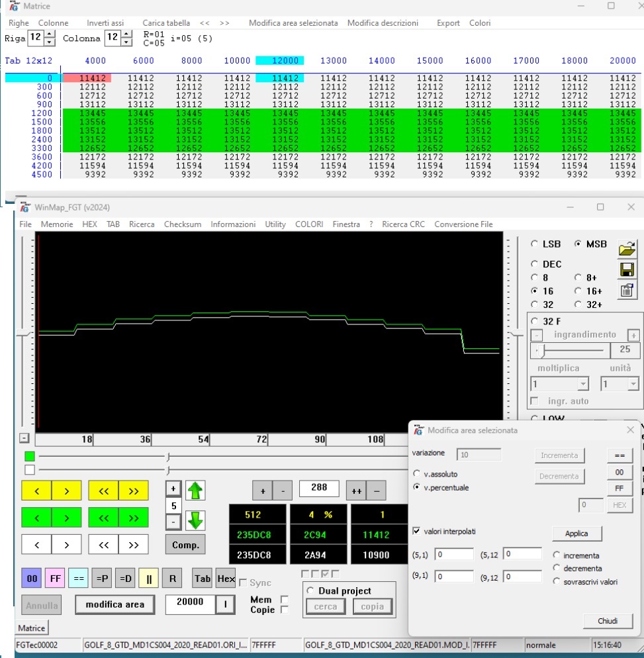Screen dimensions: 644x658
Task: Click the modifica area button
Action: tap(116, 604)
